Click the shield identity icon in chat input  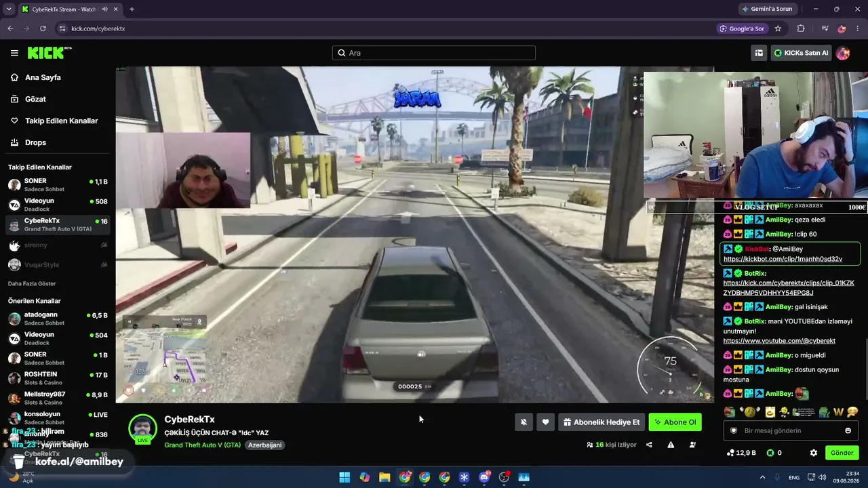[x=734, y=430]
